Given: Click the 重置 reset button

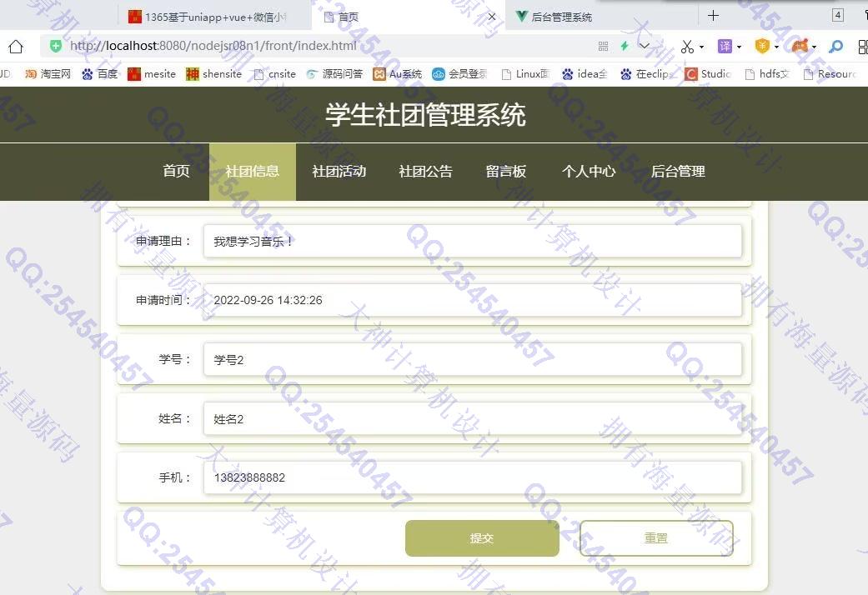Looking at the screenshot, I should tap(656, 538).
